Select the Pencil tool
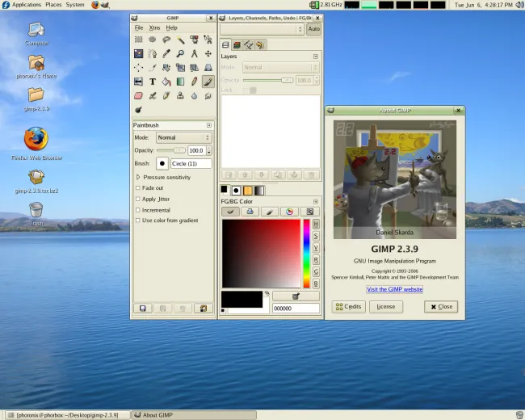 194,82
